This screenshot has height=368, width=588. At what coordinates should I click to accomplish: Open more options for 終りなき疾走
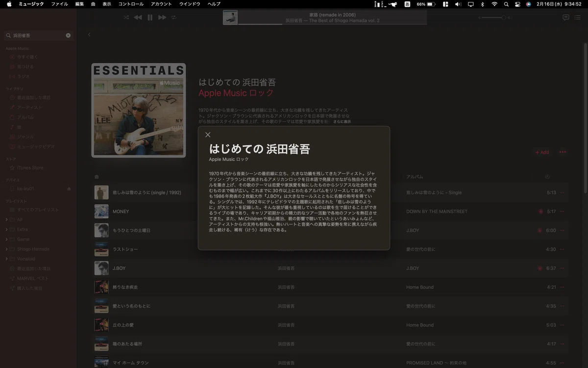[x=562, y=287]
